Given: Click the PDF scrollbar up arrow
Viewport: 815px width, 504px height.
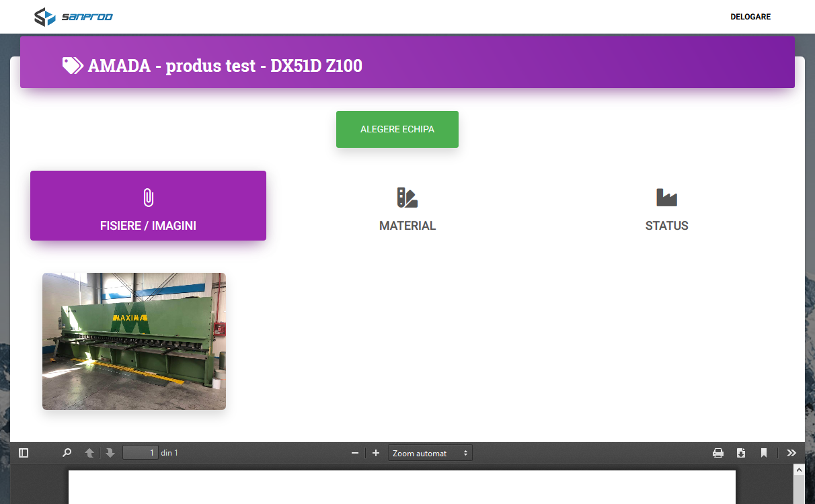Looking at the screenshot, I should tap(799, 470).
